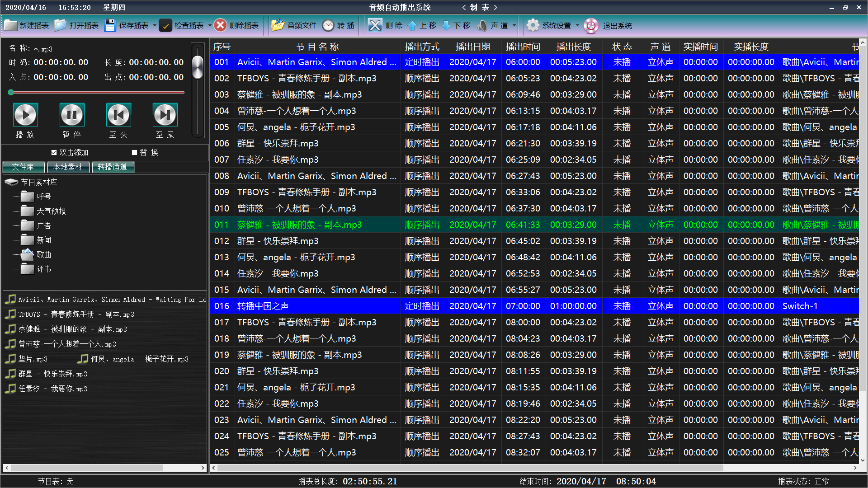868x488 pixels.
Task: Expand 保存播表 dropdown arrow
Action: click(x=155, y=25)
